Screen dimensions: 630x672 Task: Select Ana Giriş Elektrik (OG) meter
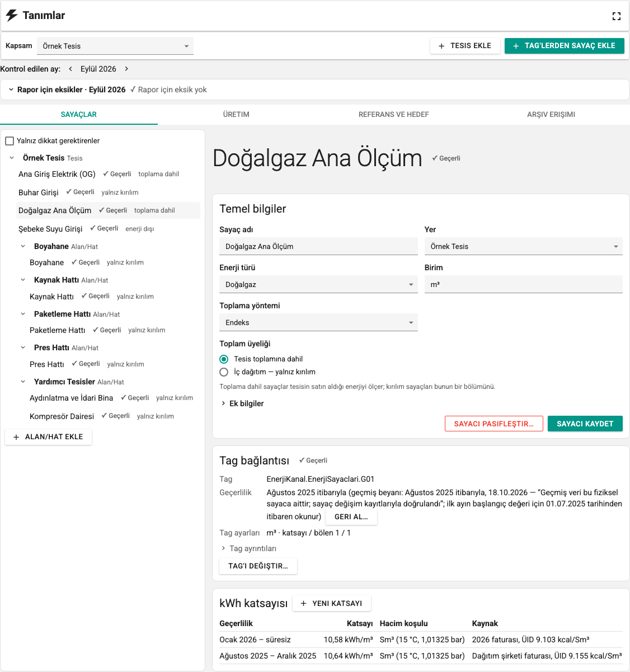tap(108, 174)
